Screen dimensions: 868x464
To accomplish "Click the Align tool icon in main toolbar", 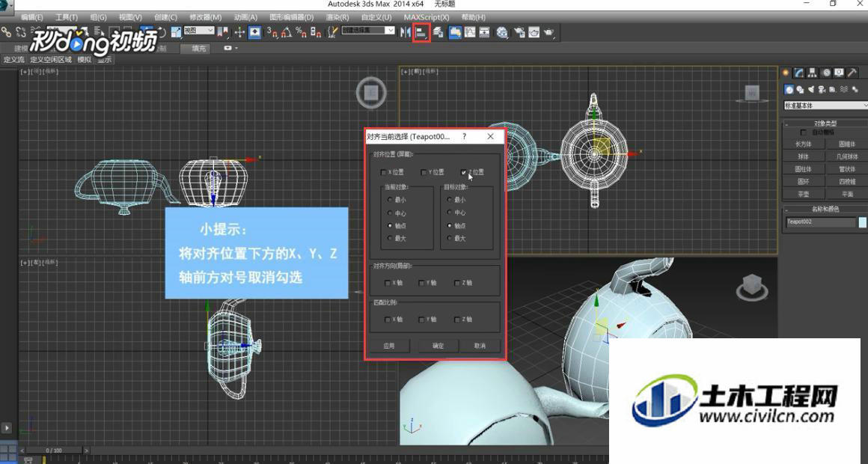I will 421,33.
